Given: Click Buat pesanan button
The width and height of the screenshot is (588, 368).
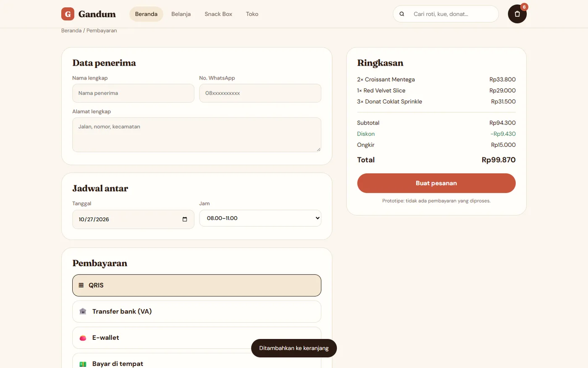Looking at the screenshot, I should pyautogui.click(x=436, y=183).
